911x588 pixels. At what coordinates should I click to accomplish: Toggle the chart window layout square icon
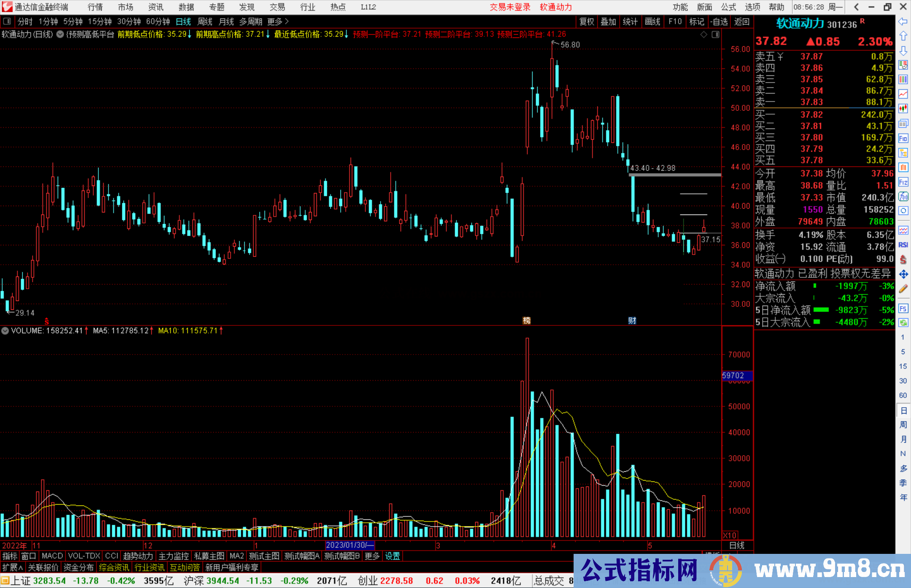click(x=715, y=35)
